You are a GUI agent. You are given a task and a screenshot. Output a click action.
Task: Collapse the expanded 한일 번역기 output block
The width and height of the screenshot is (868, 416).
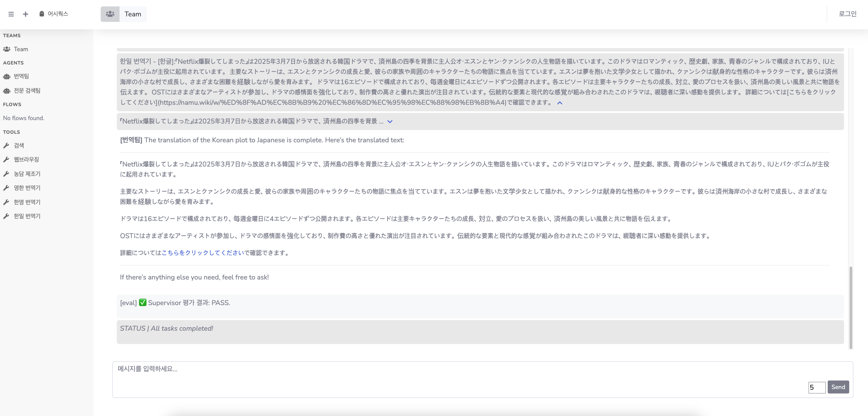(x=560, y=103)
